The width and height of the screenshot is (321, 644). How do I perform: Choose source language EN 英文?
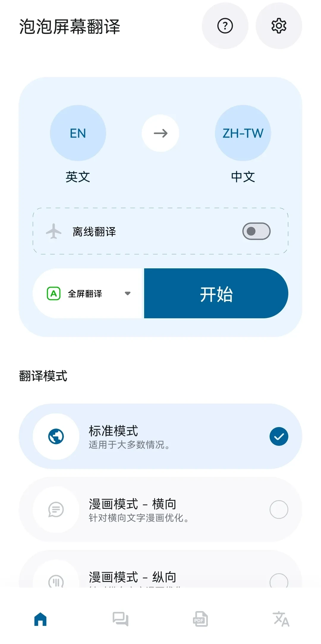click(x=78, y=133)
